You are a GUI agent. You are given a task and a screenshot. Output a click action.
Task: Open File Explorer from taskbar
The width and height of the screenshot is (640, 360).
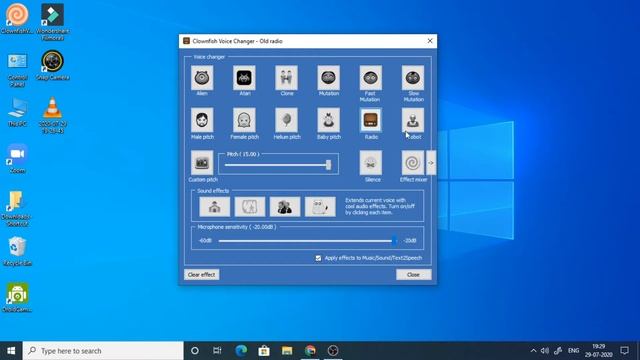(x=287, y=351)
